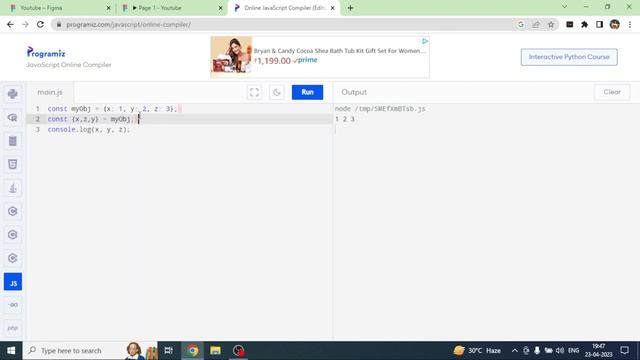Select the JS compiler icon
Image resolution: width=640 pixels, height=360 pixels.
click(13, 282)
